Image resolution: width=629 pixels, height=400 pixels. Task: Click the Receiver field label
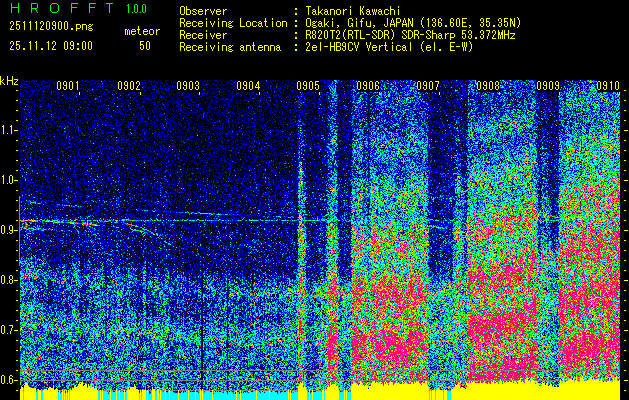[203, 35]
